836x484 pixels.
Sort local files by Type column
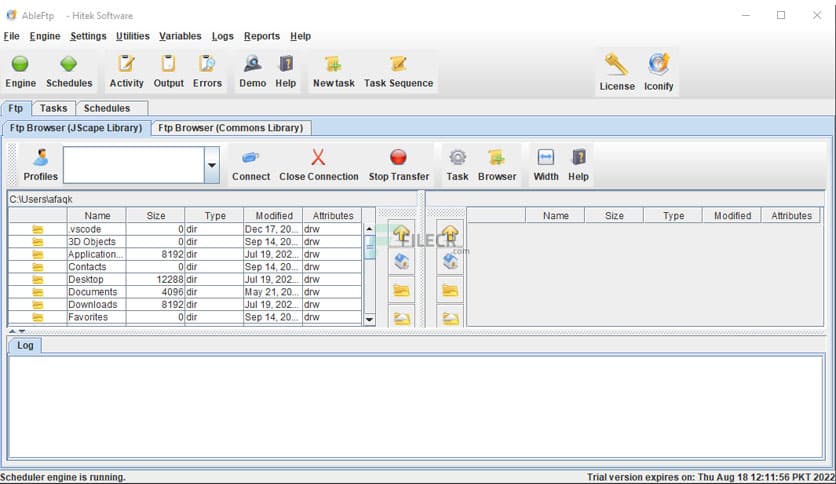click(x=215, y=215)
